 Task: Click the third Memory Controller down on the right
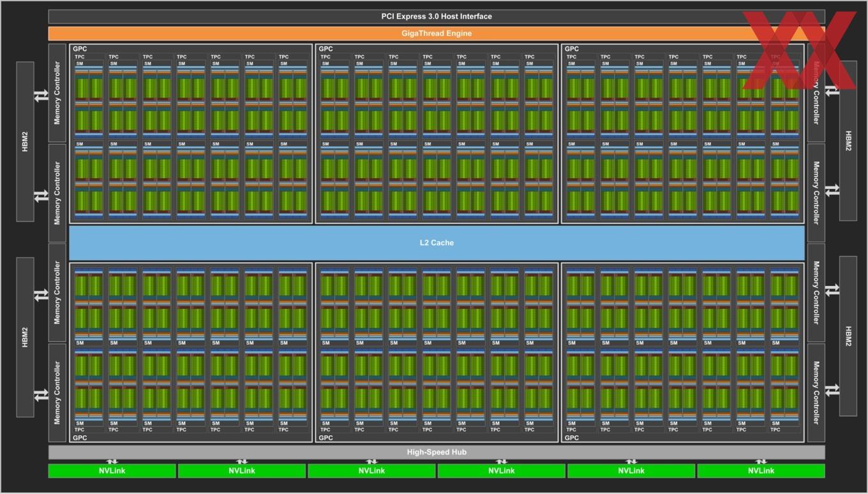click(816, 292)
